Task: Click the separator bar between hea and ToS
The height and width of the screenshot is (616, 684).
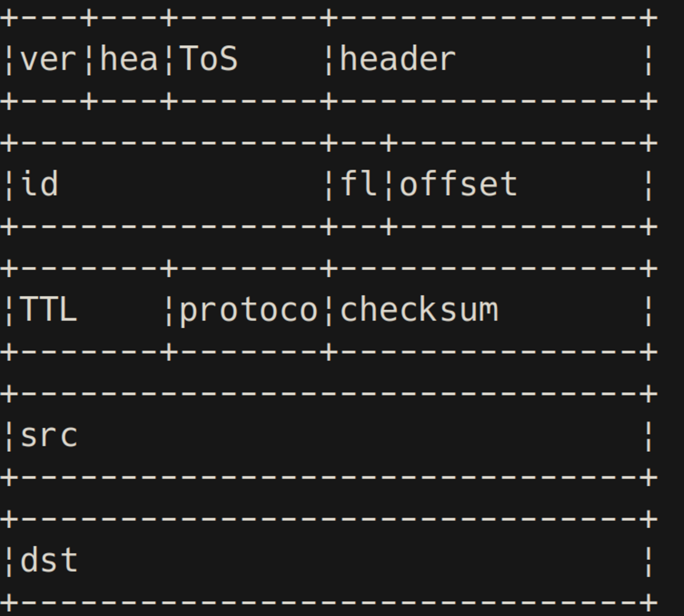Action: (168, 60)
